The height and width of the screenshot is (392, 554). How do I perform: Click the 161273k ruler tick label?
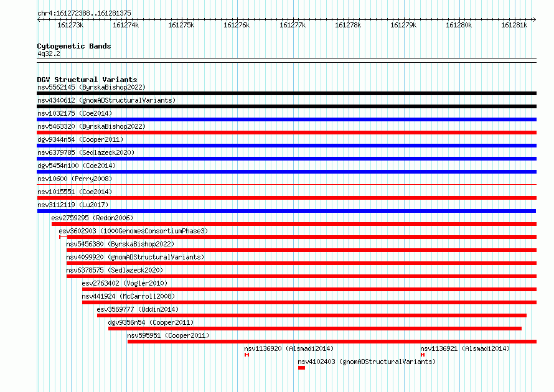70,25
